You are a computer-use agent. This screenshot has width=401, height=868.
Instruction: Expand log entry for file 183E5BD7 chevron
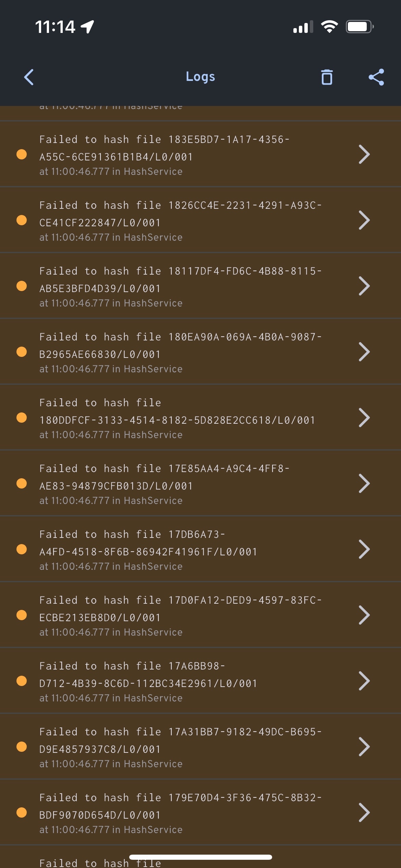pos(364,154)
